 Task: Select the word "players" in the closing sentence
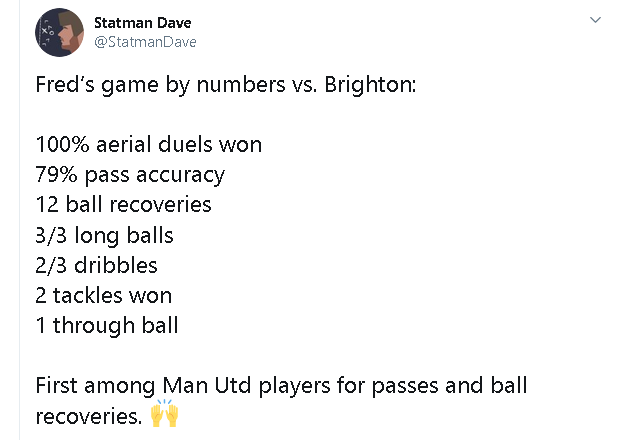coord(294,386)
